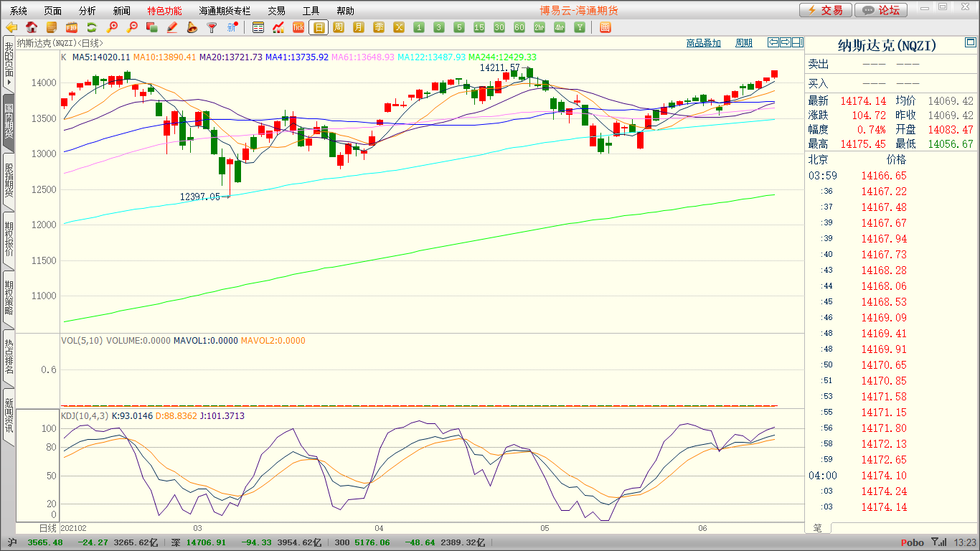Go to previous contract left arrow
Screen dimensions: 980x551
tap(773, 42)
